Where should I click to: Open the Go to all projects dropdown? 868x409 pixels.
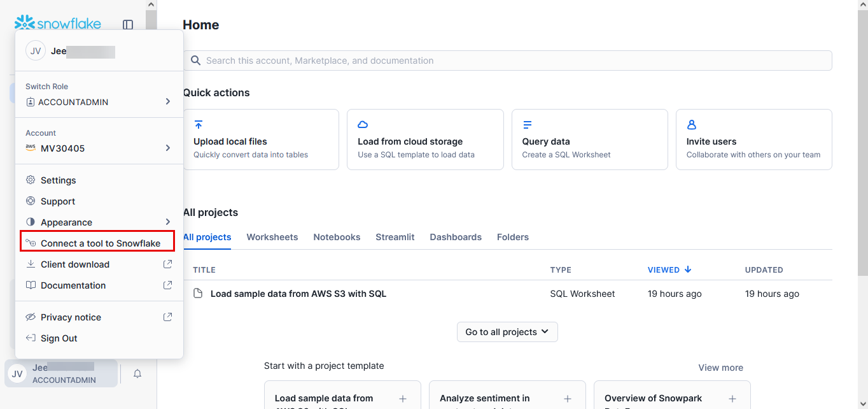[507, 332]
